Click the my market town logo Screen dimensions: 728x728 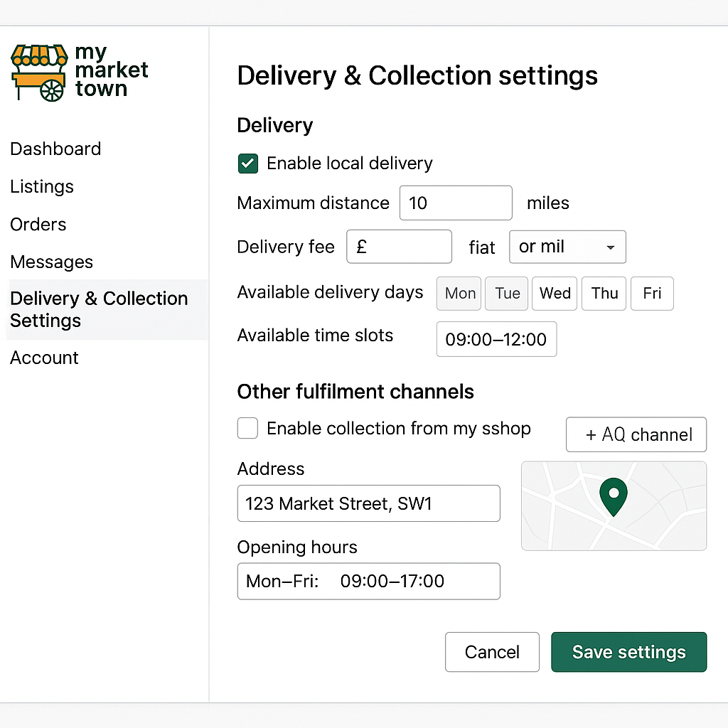point(78,71)
